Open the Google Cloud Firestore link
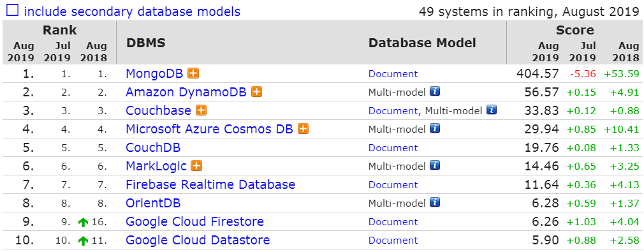Viewport: 644px width, 252px height. pyautogui.click(x=194, y=221)
